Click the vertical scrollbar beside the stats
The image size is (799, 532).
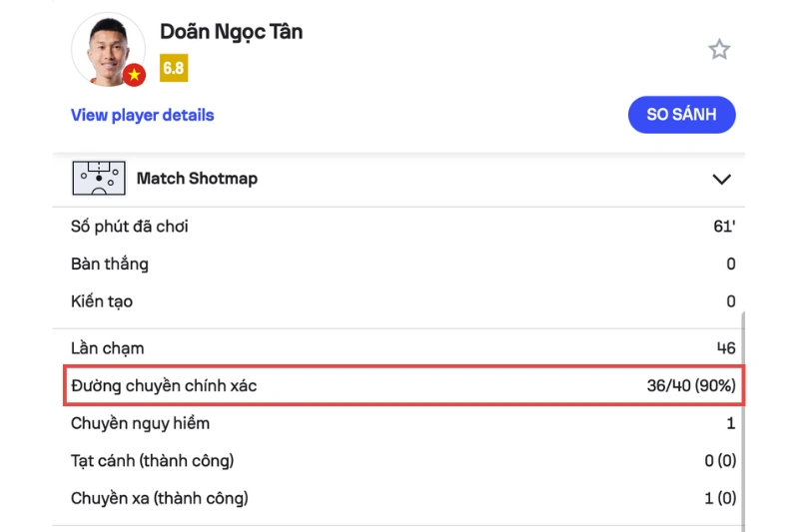pos(742,419)
